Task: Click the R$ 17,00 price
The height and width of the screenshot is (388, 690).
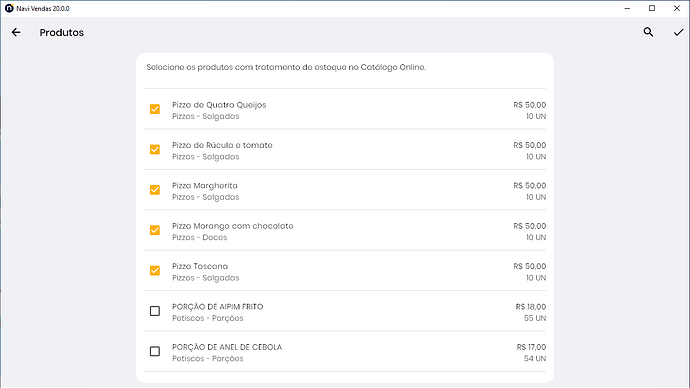Action: tap(531, 347)
